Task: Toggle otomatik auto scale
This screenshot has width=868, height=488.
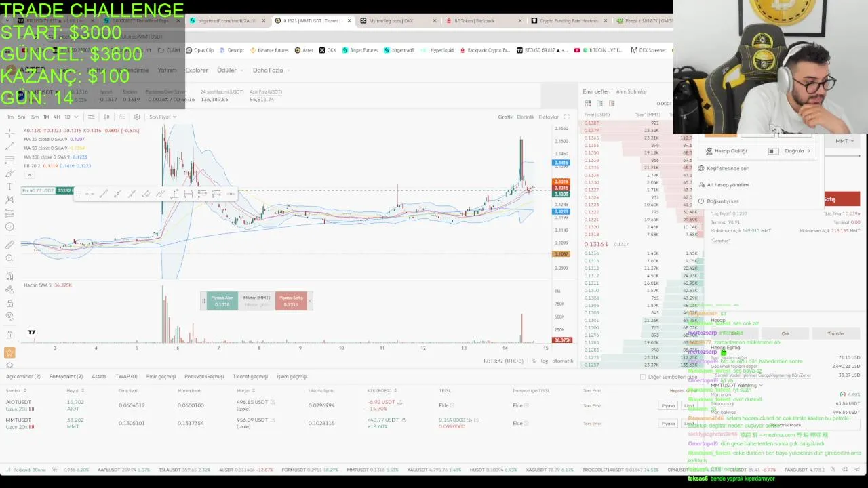Action: (x=563, y=361)
